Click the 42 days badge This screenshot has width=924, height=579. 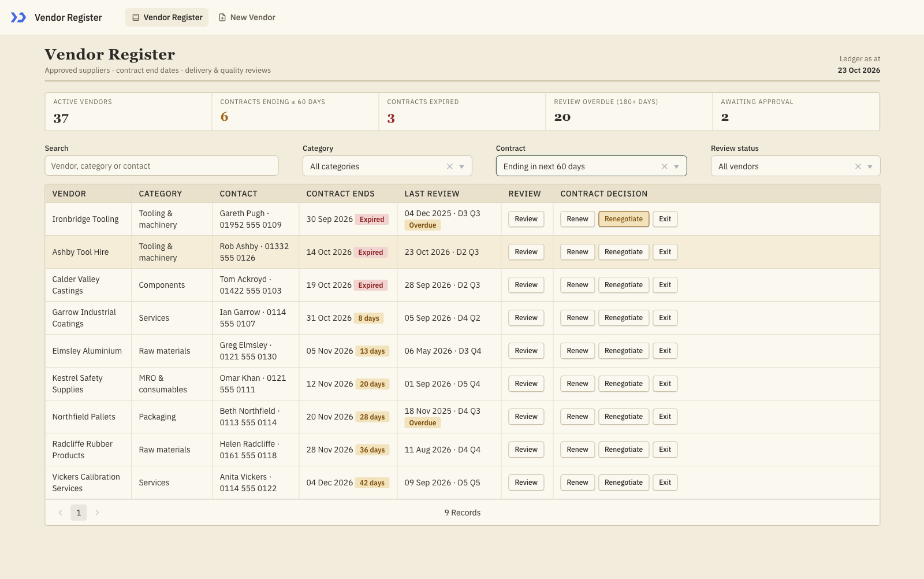point(372,483)
